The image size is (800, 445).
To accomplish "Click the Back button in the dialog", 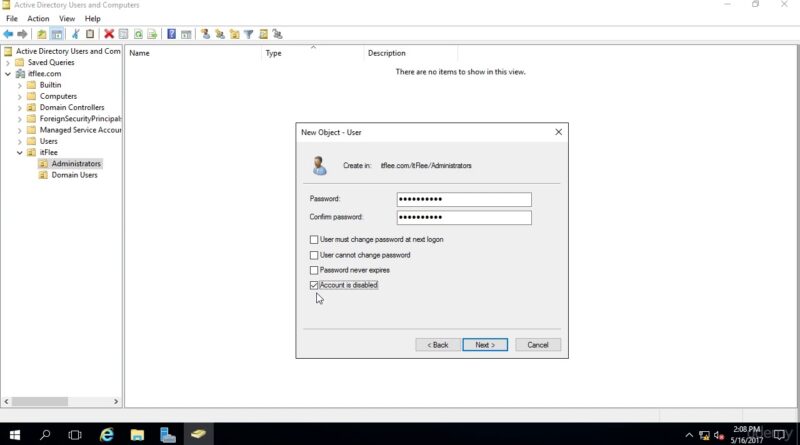I will coord(438,345).
